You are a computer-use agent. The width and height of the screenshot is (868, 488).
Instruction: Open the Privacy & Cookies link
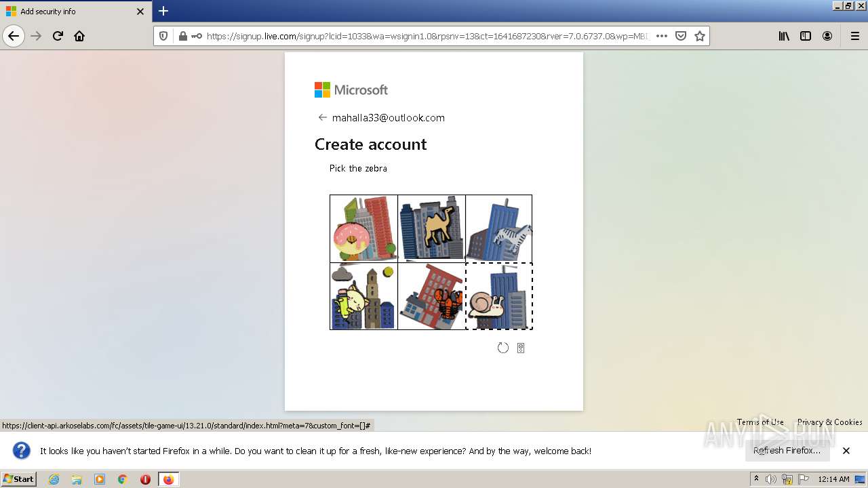(830, 422)
